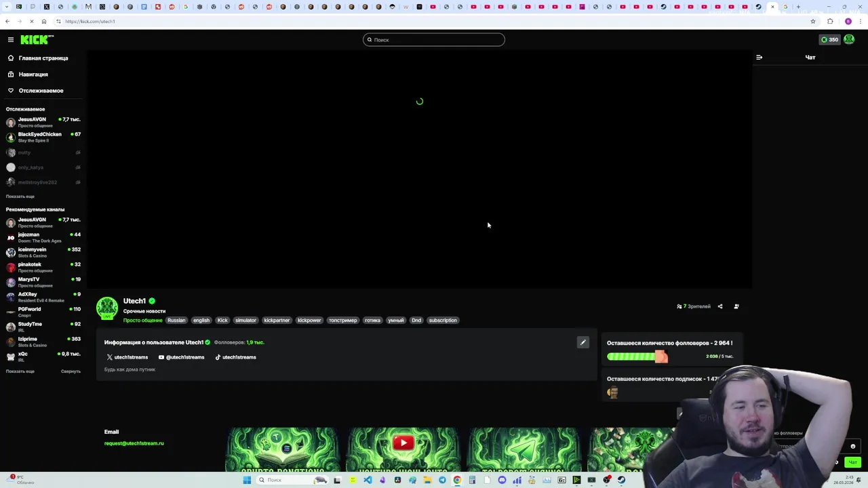Open Visual Studio Code from taskbar
The height and width of the screenshot is (488, 868).
coord(368,480)
